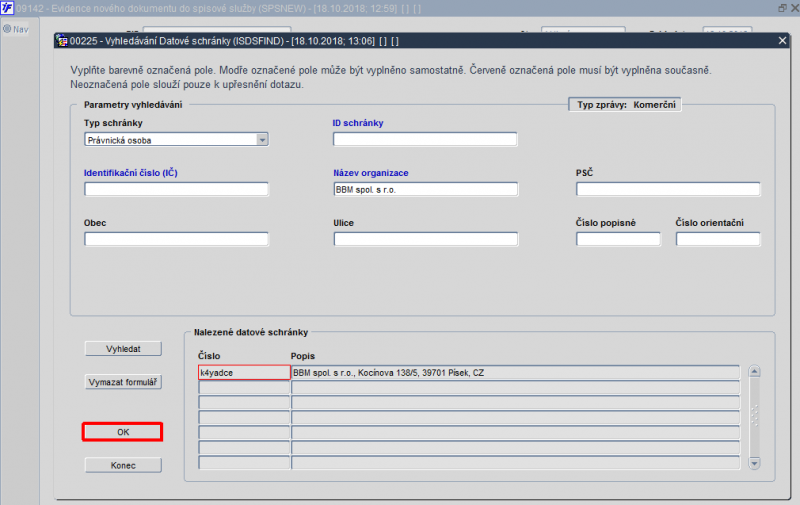Focus the Číslo popisné field

coord(618,239)
